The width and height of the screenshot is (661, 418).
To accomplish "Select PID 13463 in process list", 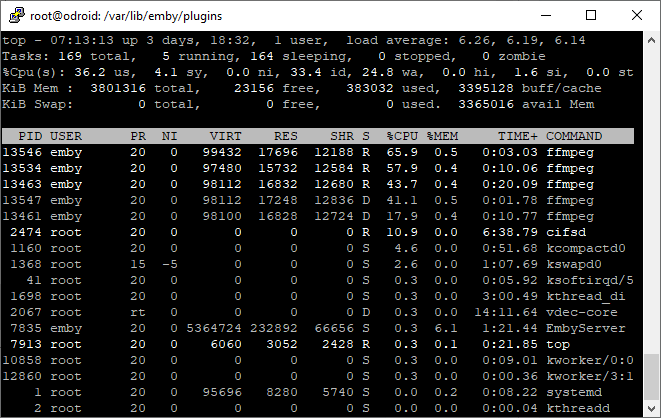I will click(22, 184).
